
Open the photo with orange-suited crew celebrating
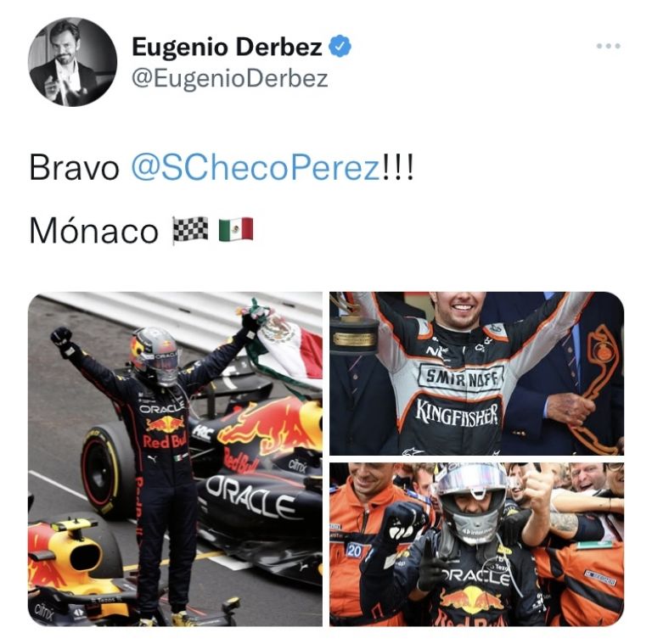(x=477, y=544)
